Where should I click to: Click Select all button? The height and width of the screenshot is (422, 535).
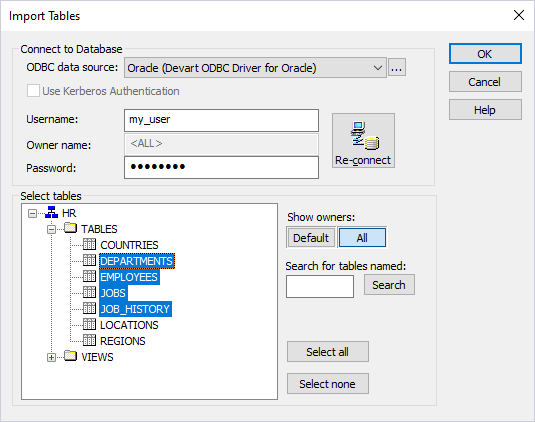point(328,352)
